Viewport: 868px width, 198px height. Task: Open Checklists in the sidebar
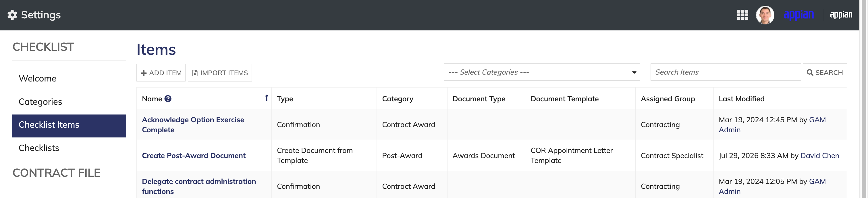tap(39, 148)
